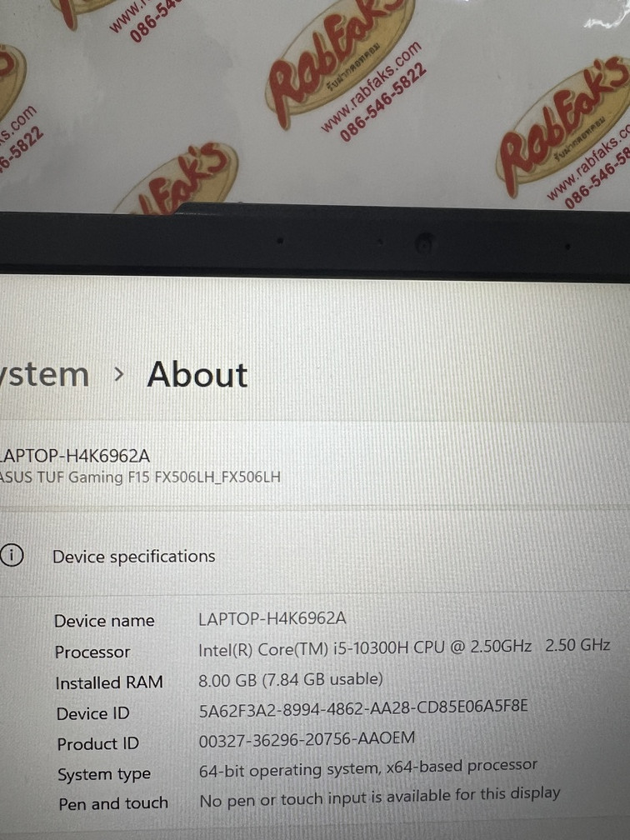Select the Intel Core i5-10300H processor value
This screenshot has width=630, height=840.
click(x=404, y=647)
